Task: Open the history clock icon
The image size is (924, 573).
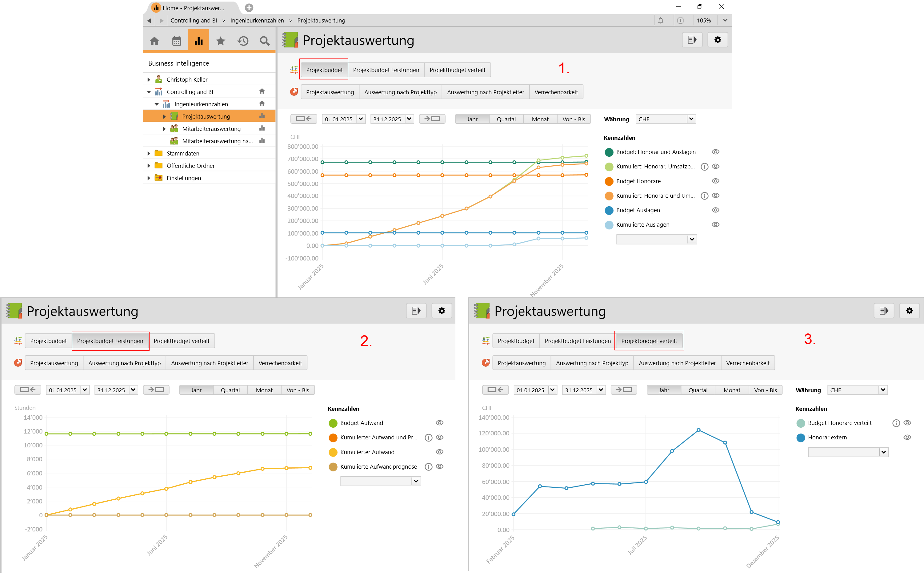Action: [243, 41]
